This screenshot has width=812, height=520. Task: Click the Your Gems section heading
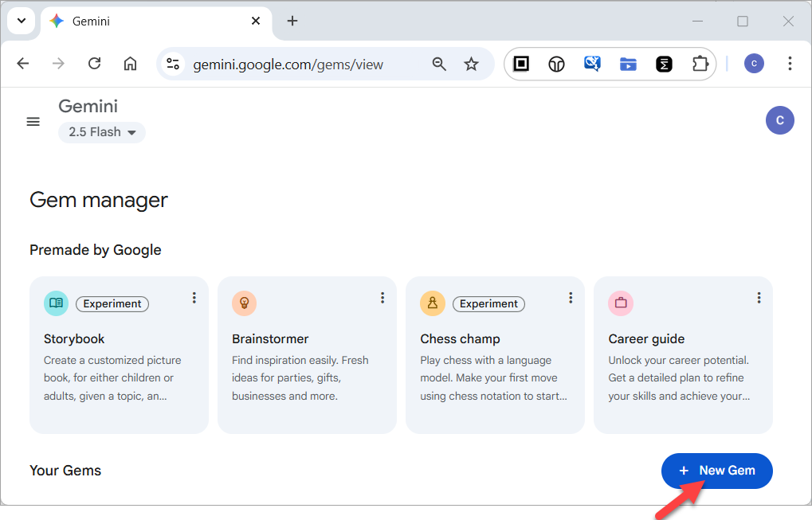[x=65, y=471]
